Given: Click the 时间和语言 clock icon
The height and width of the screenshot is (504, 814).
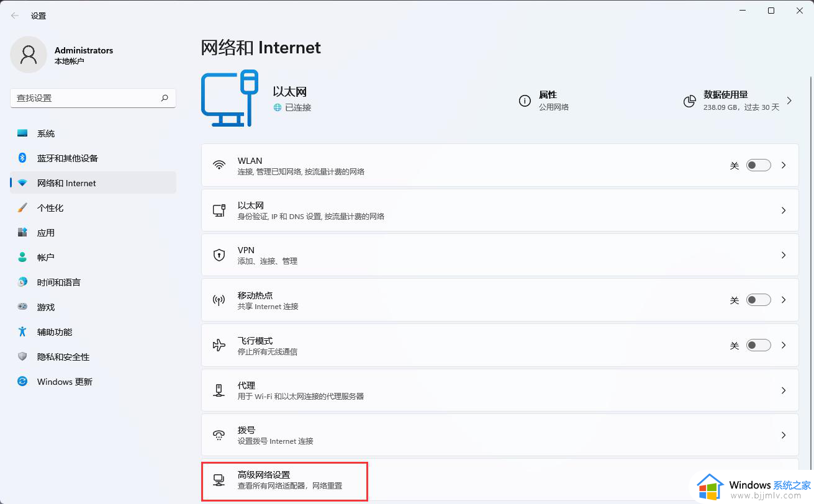Looking at the screenshot, I should pyautogui.click(x=22, y=282).
